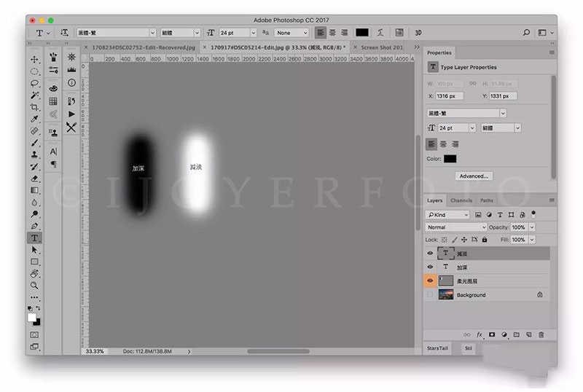Select the Move tool
583x392 pixels.
pos(34,60)
